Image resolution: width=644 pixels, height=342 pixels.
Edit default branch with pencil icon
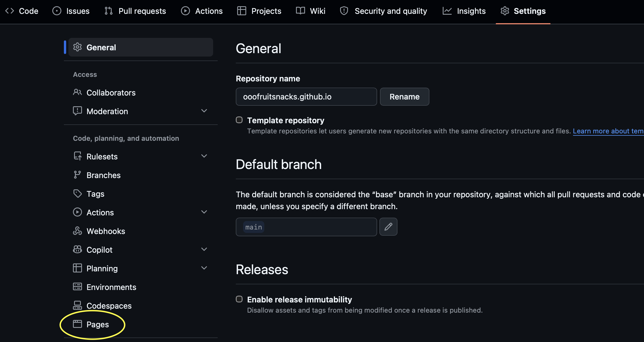point(388,227)
